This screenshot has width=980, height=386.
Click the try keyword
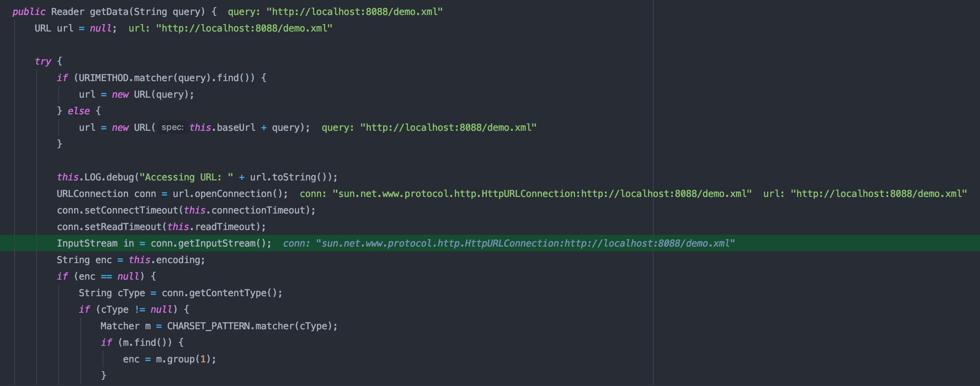click(43, 61)
